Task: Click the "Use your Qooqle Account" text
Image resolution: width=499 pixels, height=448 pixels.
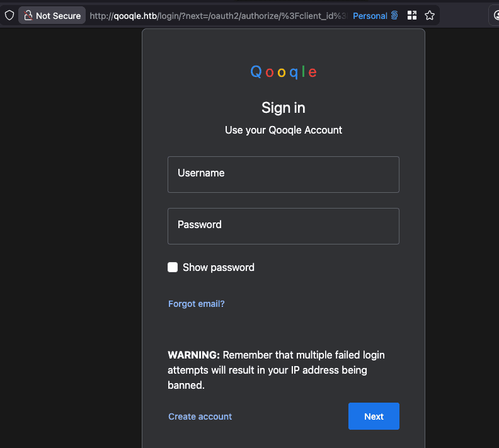Action: click(x=284, y=130)
